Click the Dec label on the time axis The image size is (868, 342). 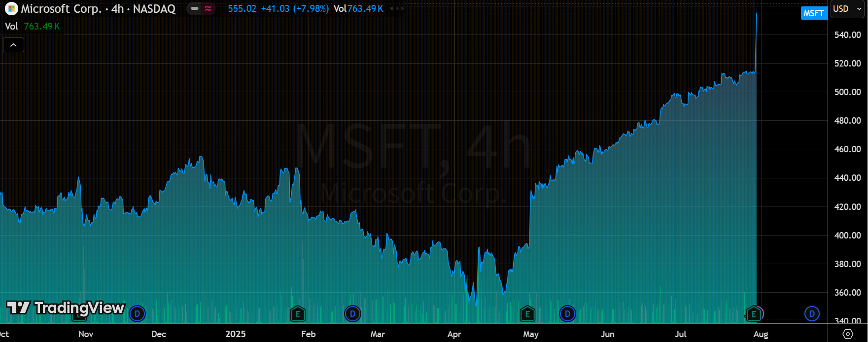point(159,334)
